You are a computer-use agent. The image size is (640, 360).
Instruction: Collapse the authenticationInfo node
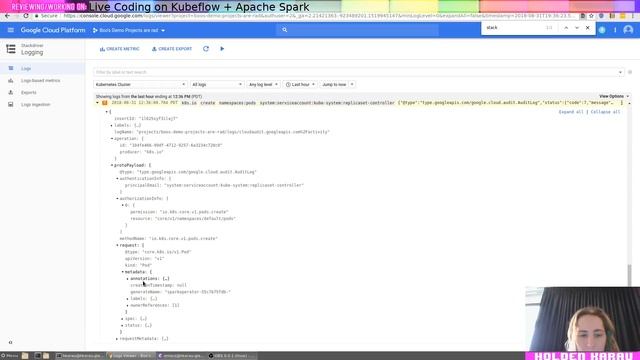click(x=117, y=178)
